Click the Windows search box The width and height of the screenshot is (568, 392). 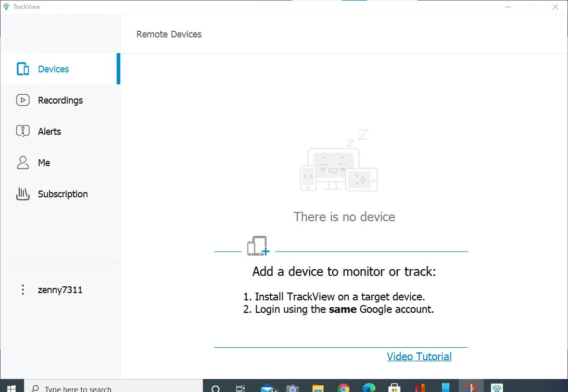tap(104, 388)
